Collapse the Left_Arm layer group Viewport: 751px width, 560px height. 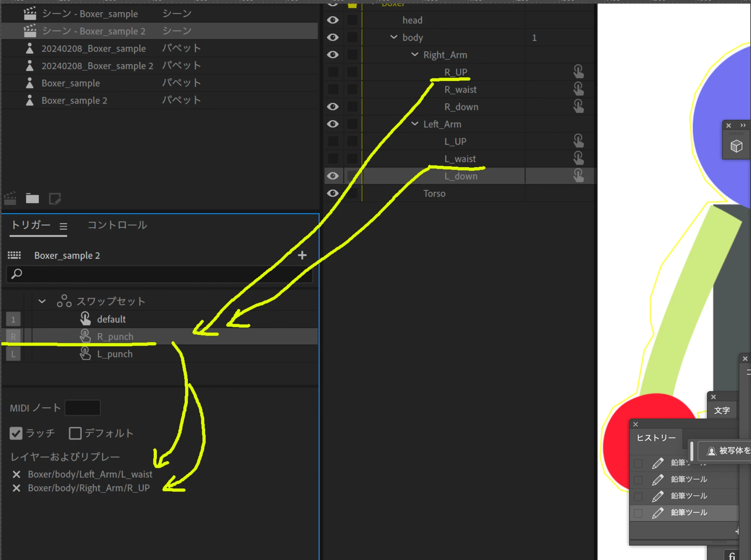point(415,124)
